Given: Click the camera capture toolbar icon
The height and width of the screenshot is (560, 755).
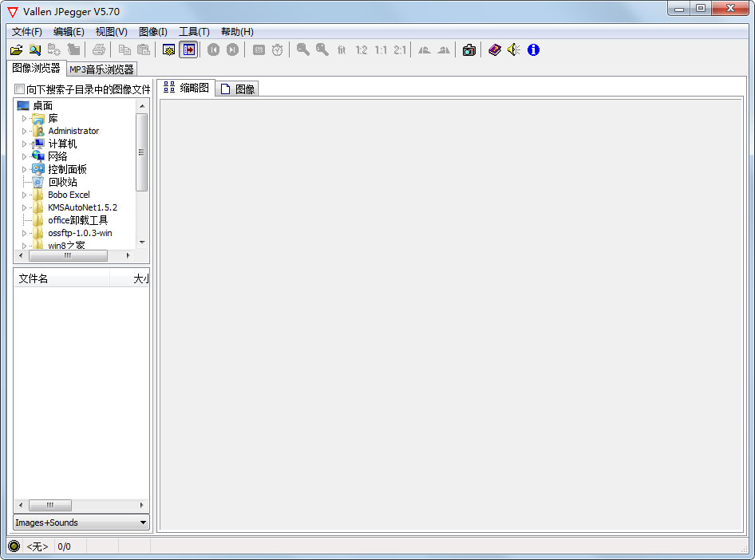Looking at the screenshot, I should [469, 50].
